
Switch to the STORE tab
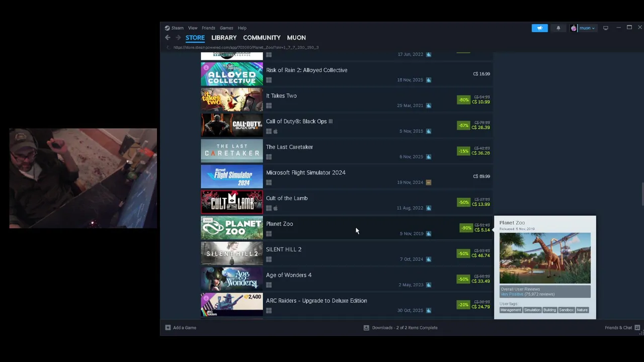[195, 38]
